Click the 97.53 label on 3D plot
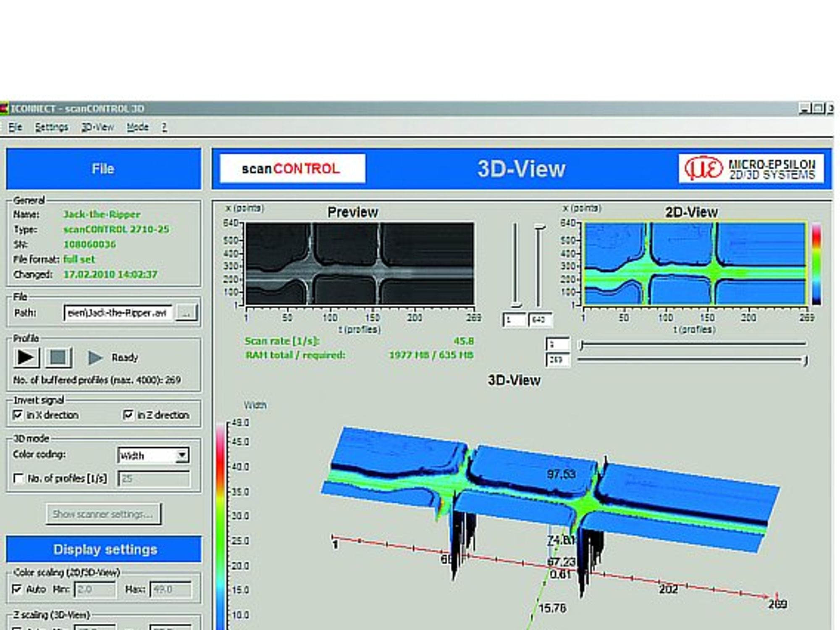This screenshot has height=630, width=840. click(x=561, y=474)
